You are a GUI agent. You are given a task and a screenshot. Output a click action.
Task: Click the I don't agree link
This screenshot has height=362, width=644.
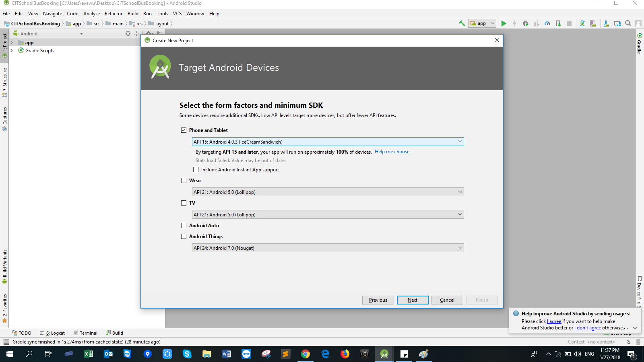588,328
